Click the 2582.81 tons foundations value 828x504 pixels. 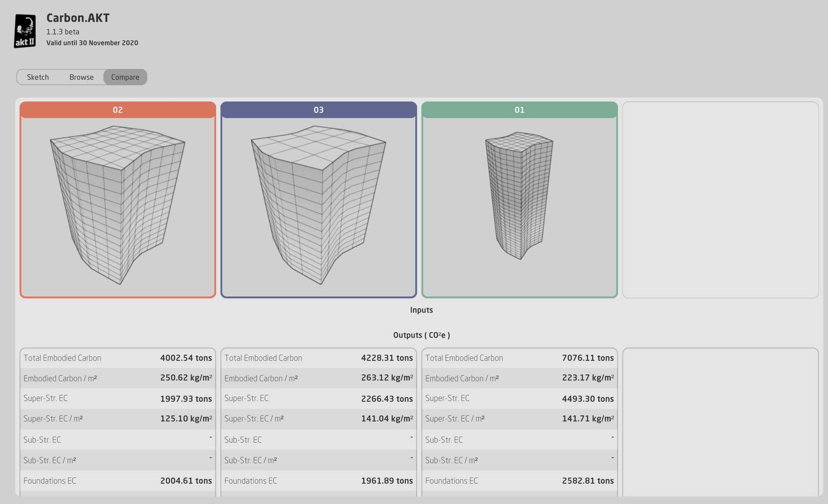[588, 481]
